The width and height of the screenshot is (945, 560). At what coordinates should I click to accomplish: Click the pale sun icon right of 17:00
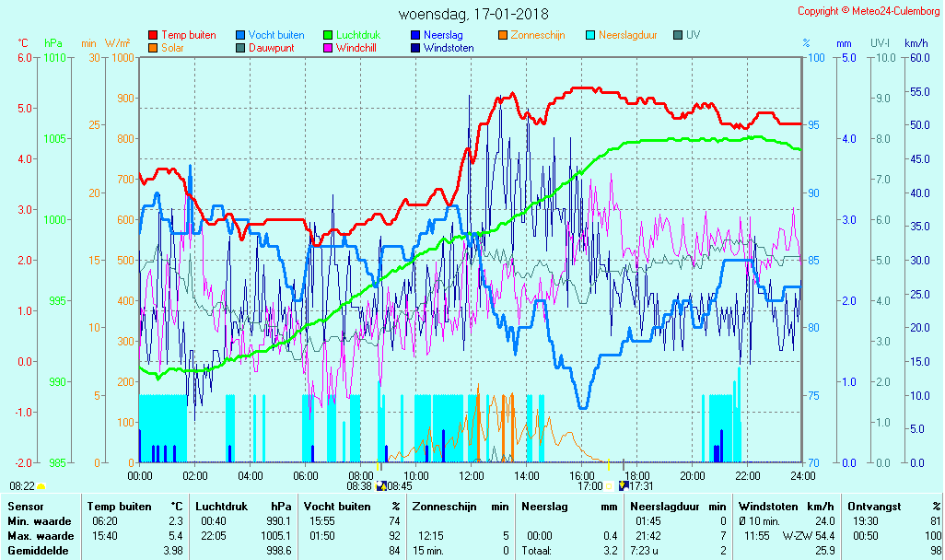click(x=609, y=485)
